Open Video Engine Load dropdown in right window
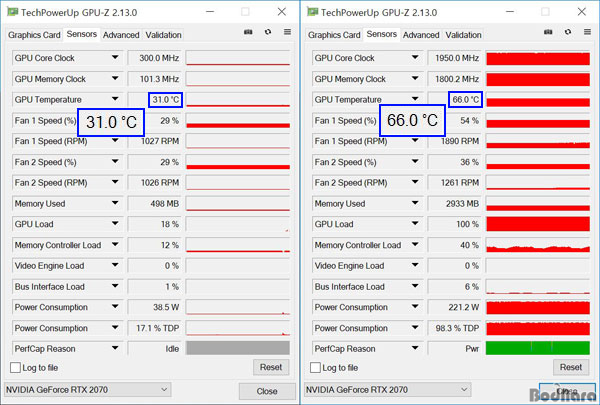This screenshot has height=405, width=600. pyautogui.click(x=415, y=266)
